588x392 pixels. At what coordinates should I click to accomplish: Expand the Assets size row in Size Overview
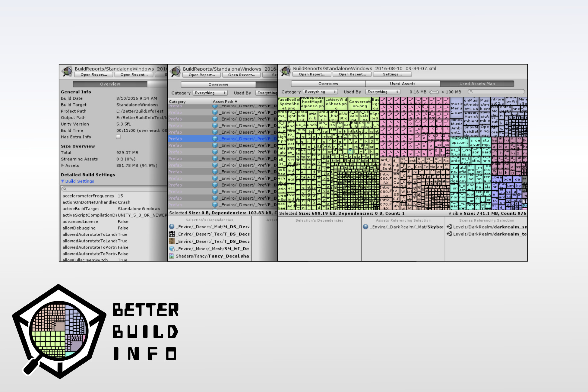[63, 165]
